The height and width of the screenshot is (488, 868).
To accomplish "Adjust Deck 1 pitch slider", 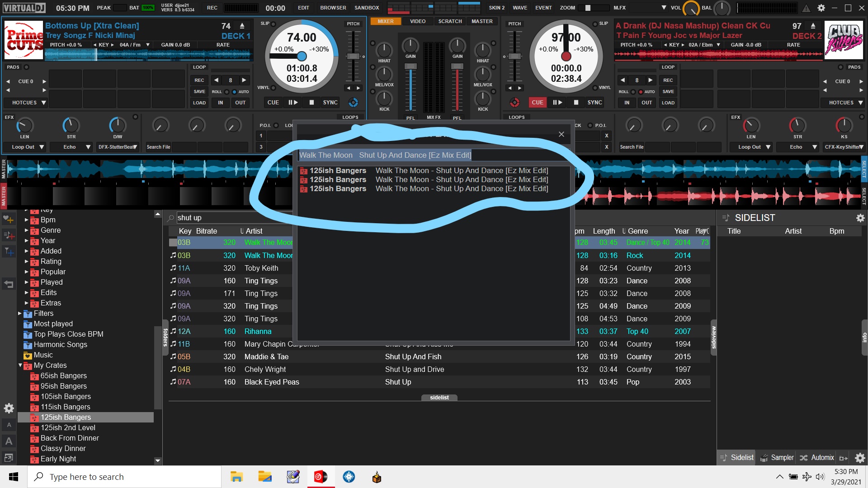I will [353, 56].
